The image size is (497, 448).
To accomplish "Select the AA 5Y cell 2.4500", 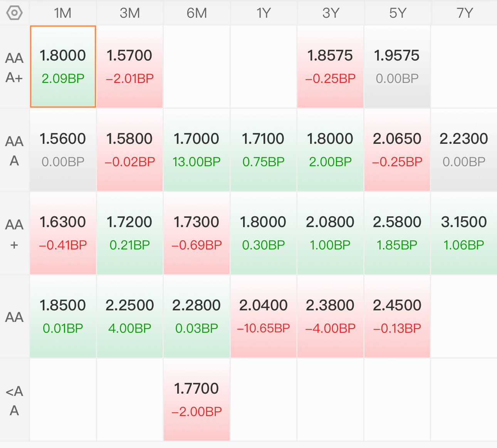I will [x=397, y=316].
